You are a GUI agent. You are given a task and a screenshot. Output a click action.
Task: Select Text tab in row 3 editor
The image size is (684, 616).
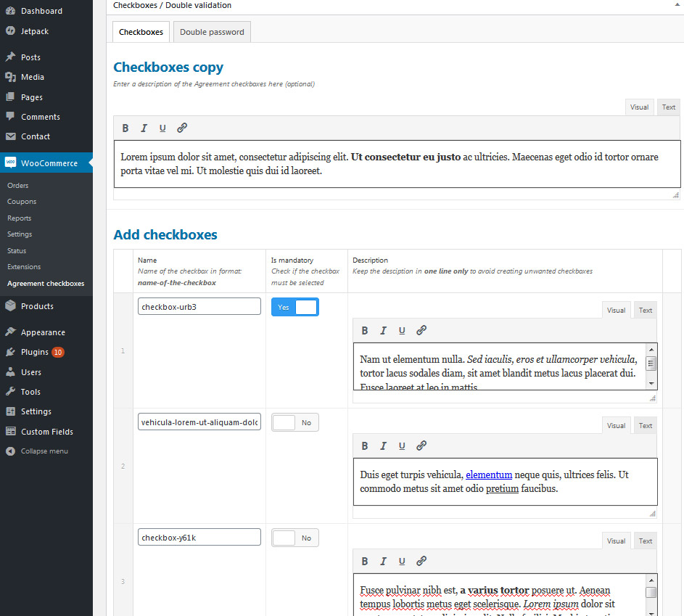tap(645, 541)
